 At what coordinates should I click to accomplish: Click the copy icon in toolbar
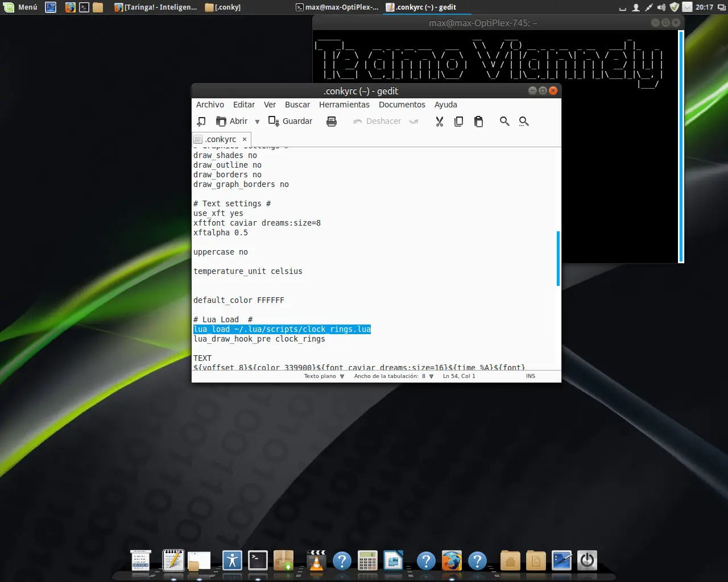point(458,122)
